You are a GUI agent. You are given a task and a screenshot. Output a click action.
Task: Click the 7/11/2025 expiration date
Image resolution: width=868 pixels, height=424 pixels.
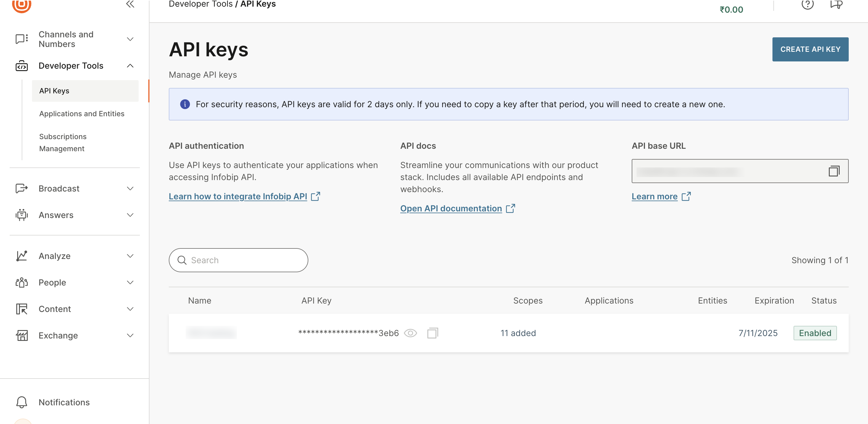click(758, 333)
